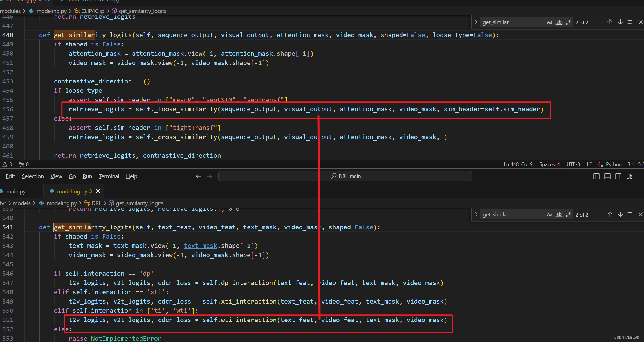This screenshot has height=342, width=644.
Task: Open 'DRL' class breadcrumb
Action: pos(96,203)
